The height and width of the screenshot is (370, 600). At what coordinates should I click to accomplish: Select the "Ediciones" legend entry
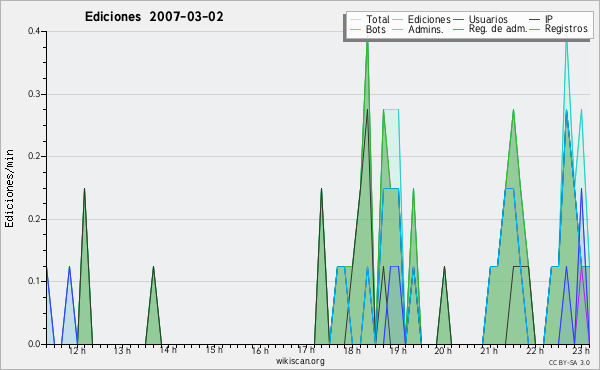tap(429, 19)
